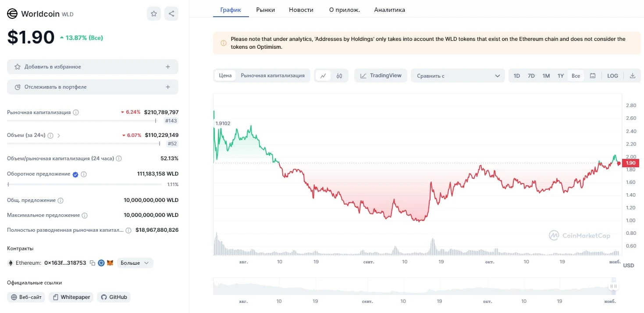Select the Все time range
The image size is (644, 313).
576,76
